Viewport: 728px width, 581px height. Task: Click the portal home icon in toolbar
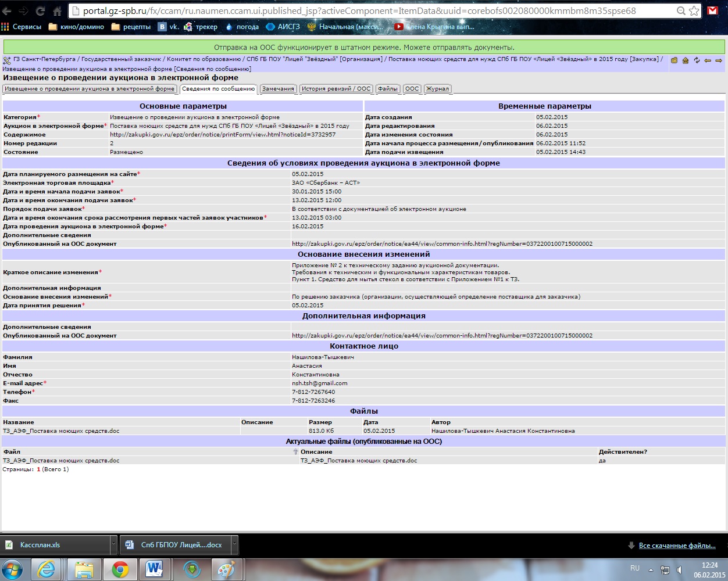pyautogui.click(x=686, y=60)
